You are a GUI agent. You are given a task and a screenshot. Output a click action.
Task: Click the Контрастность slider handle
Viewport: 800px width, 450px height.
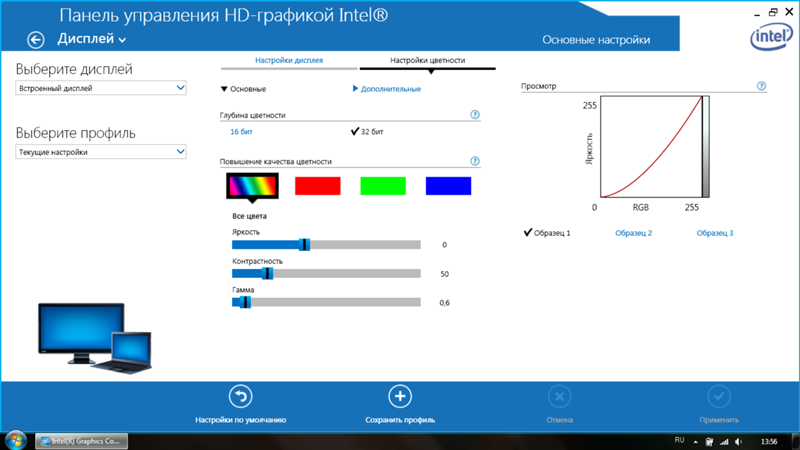pyautogui.click(x=267, y=274)
